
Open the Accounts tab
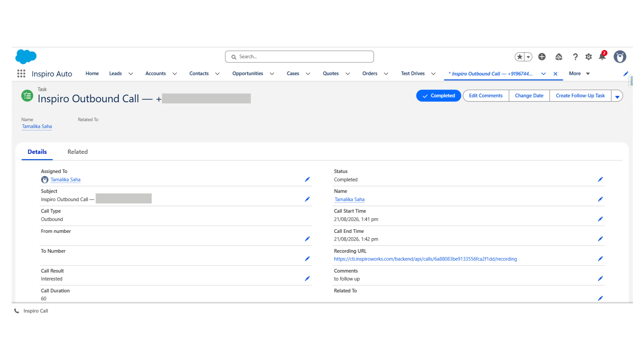pyautogui.click(x=155, y=73)
